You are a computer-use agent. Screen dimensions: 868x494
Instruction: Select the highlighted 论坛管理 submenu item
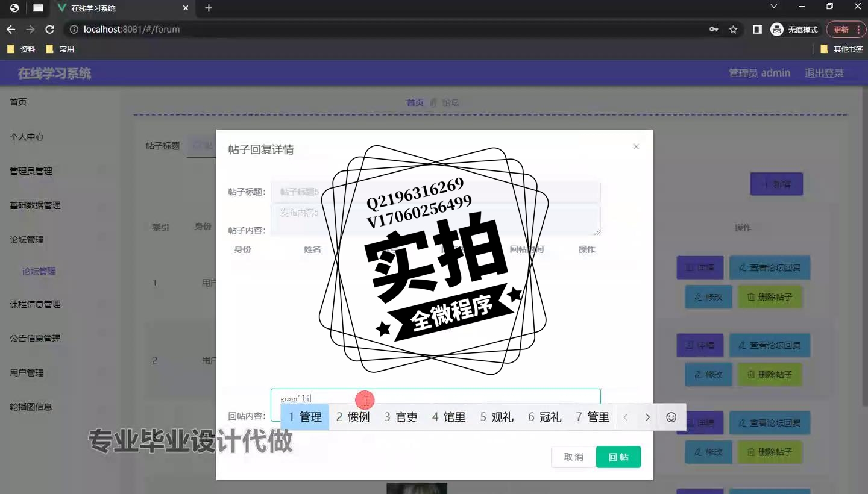pyautogui.click(x=39, y=272)
